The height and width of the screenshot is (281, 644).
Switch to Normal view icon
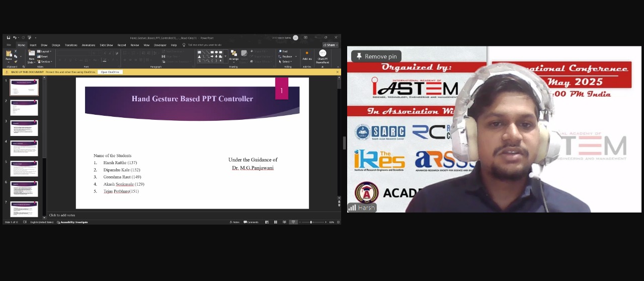click(267, 222)
